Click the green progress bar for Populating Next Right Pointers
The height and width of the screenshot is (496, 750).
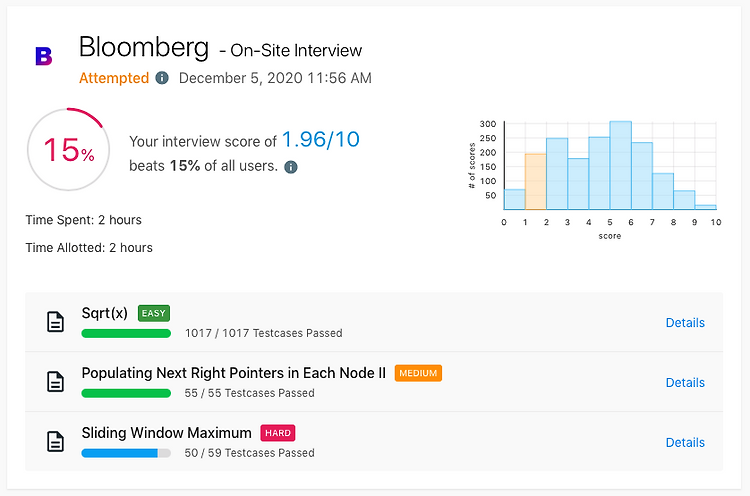pos(126,393)
